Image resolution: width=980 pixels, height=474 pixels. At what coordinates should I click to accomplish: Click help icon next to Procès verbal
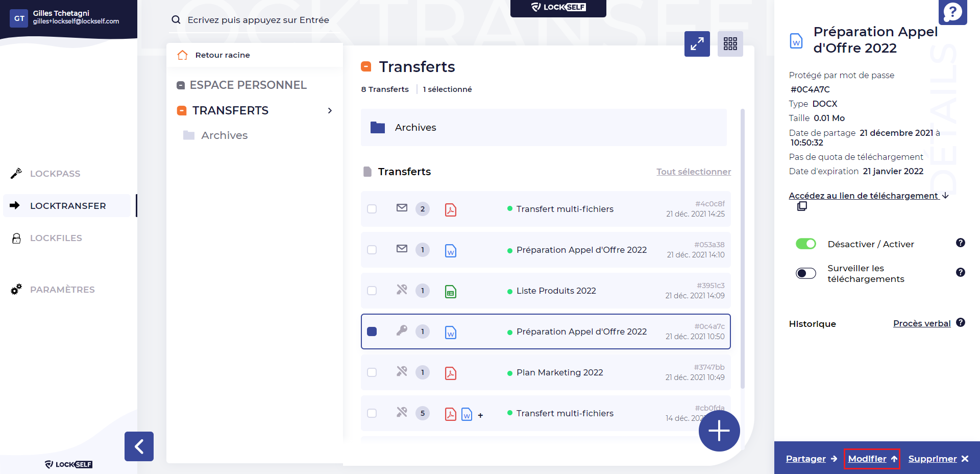tap(960, 323)
